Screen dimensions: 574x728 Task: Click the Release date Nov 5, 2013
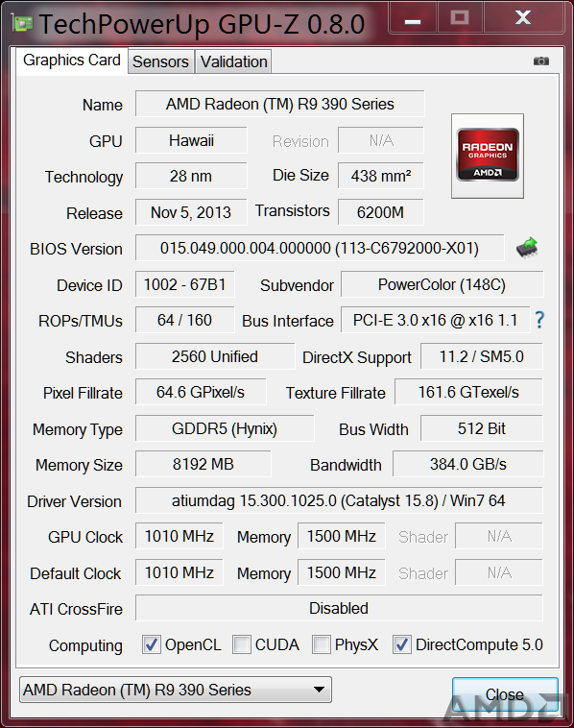coord(191,212)
